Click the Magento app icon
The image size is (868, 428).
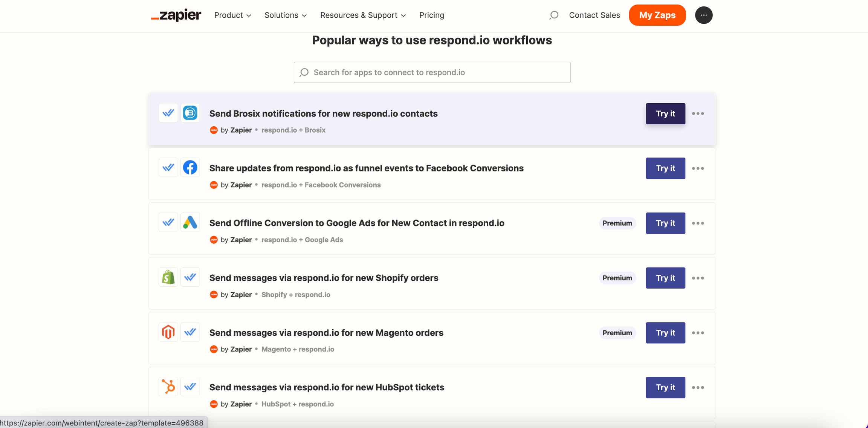point(168,332)
